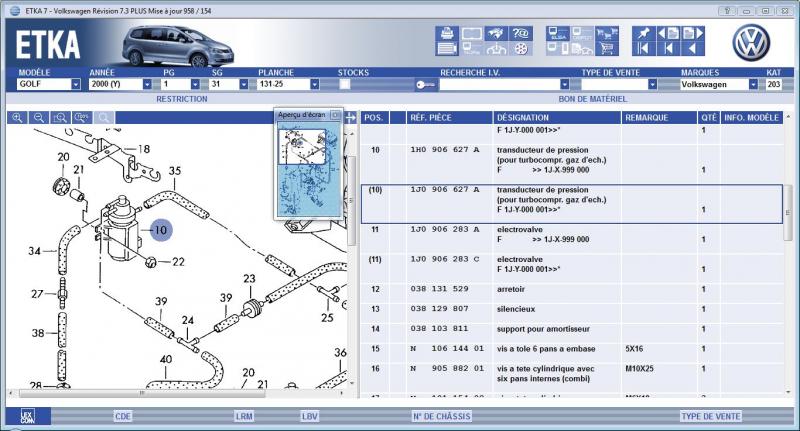This screenshot has height=431, width=800.
Task: Select the zoom region magnifier tool
Action: pyautogui.click(x=60, y=118)
